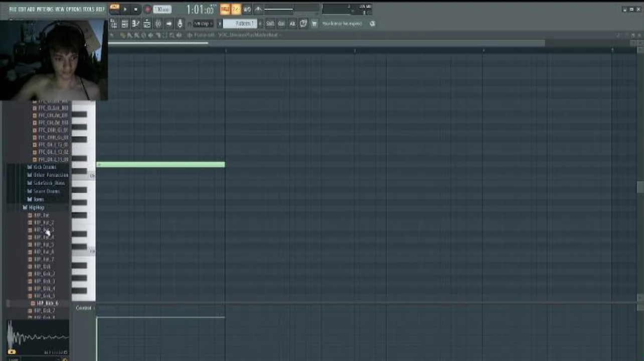Expand the SideStick_Rims folder
Viewport: 644px width, 361px height.
(46, 183)
